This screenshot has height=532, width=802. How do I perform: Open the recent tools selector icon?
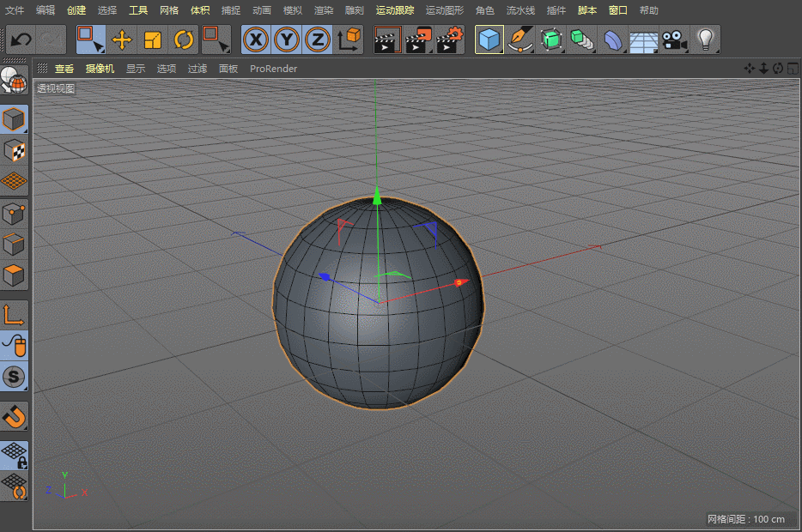216,39
